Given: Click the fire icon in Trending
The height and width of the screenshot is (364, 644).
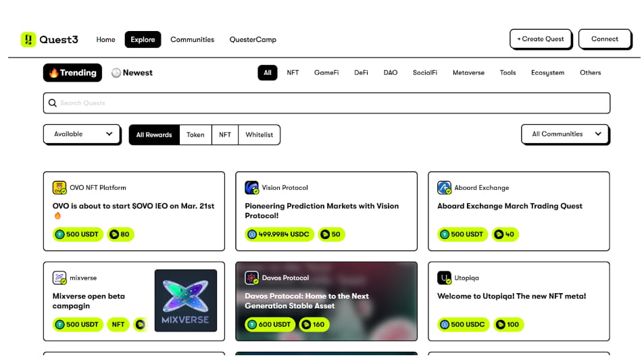Looking at the screenshot, I should pos(54,73).
